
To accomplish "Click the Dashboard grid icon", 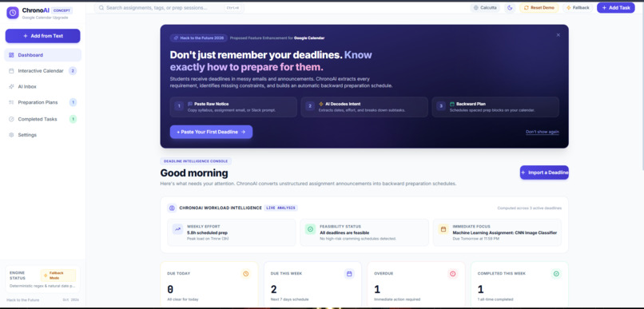I will [x=11, y=55].
